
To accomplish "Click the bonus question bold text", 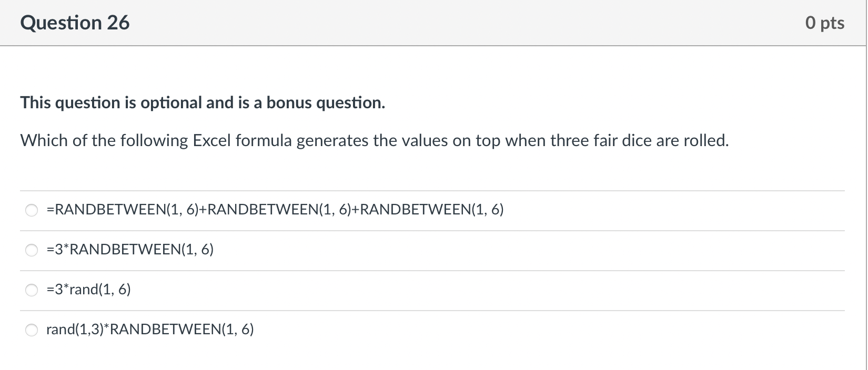I will tap(202, 102).
